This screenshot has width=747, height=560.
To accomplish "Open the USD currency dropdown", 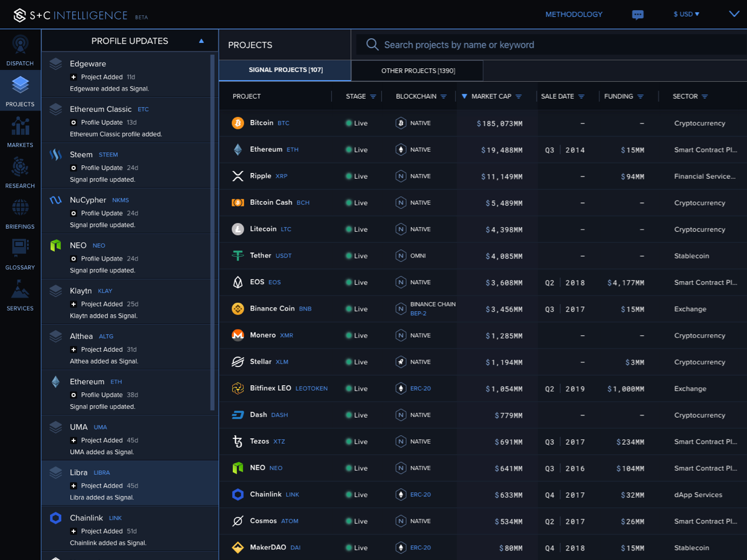I will [x=686, y=14].
